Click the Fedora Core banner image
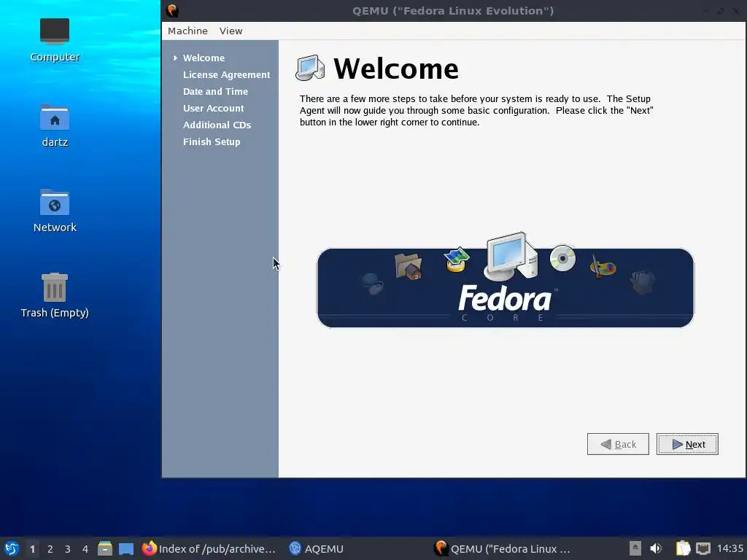This screenshot has height=560, width=747. coord(506,280)
